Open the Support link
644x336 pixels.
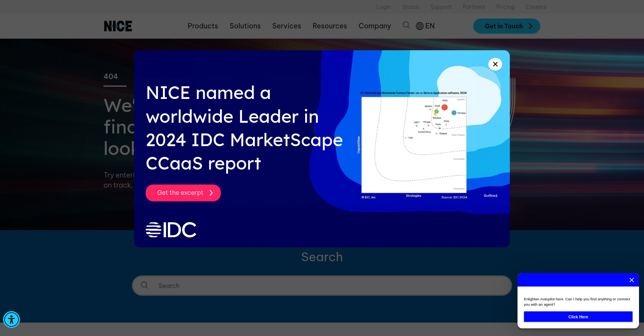[441, 7]
